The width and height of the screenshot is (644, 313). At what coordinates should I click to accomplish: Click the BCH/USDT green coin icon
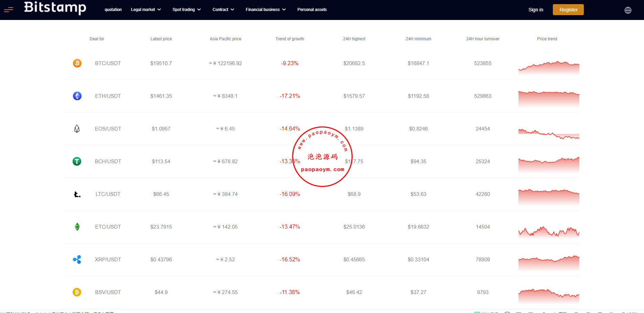[77, 161]
